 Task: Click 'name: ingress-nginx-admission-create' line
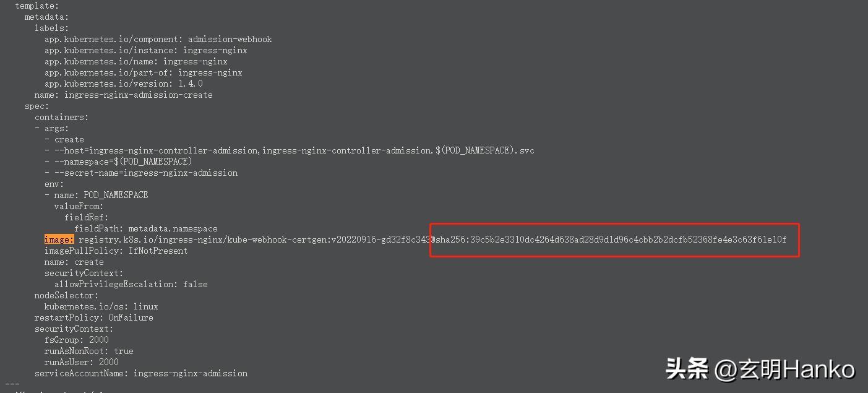pyautogui.click(x=123, y=95)
